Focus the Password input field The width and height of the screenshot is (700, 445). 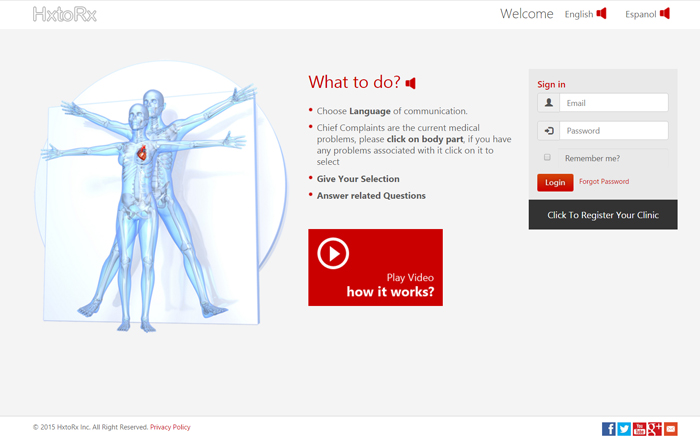pyautogui.click(x=614, y=131)
